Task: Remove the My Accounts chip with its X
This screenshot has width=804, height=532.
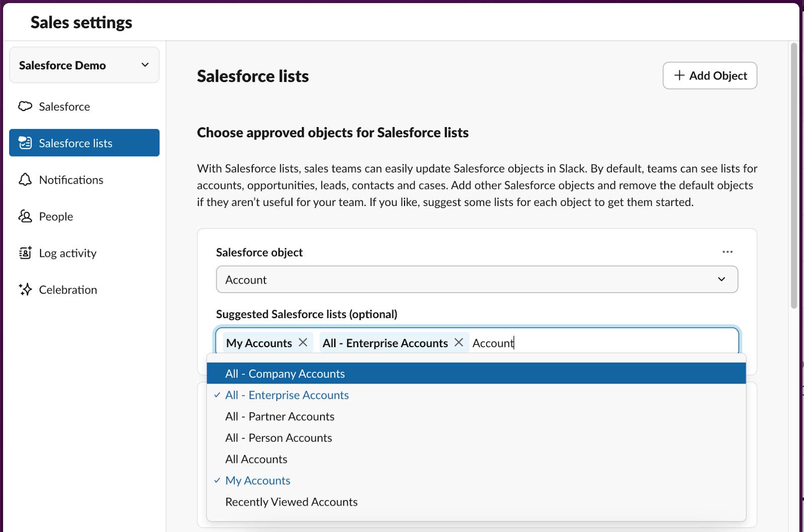Action: [303, 343]
